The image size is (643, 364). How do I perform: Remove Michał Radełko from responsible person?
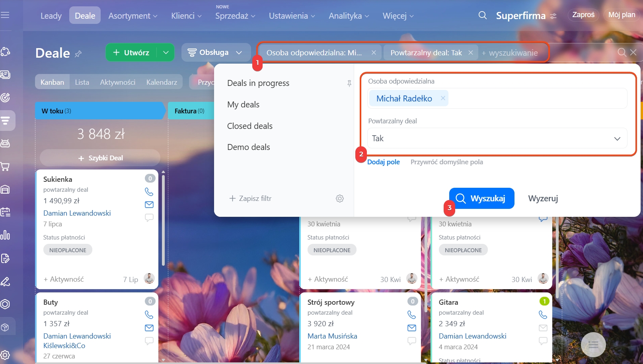tap(442, 98)
